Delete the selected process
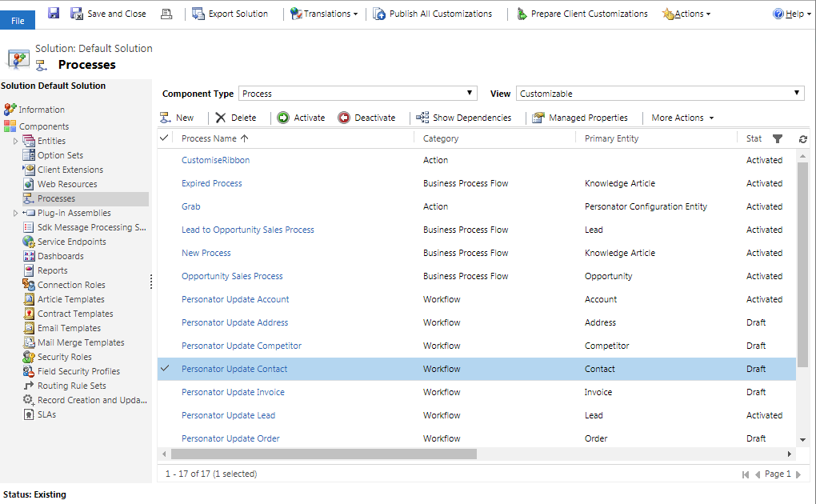Image resolution: width=816 pixels, height=504 pixels. tap(235, 118)
